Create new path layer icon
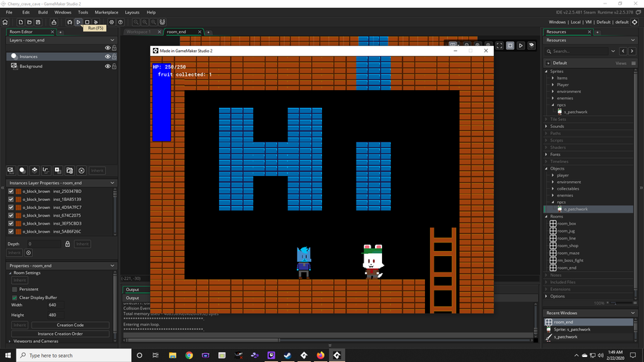The height and width of the screenshot is (362, 644). [x=46, y=170]
